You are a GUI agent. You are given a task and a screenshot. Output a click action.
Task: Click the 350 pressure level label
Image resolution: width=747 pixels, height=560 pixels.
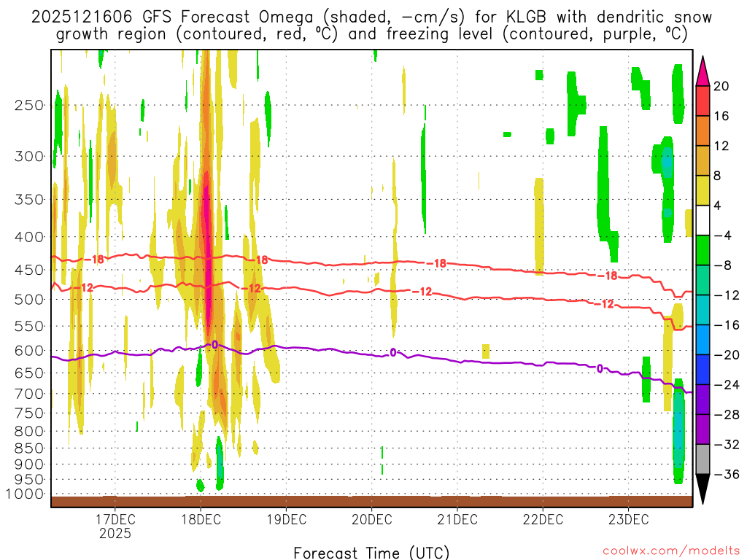tap(29, 200)
